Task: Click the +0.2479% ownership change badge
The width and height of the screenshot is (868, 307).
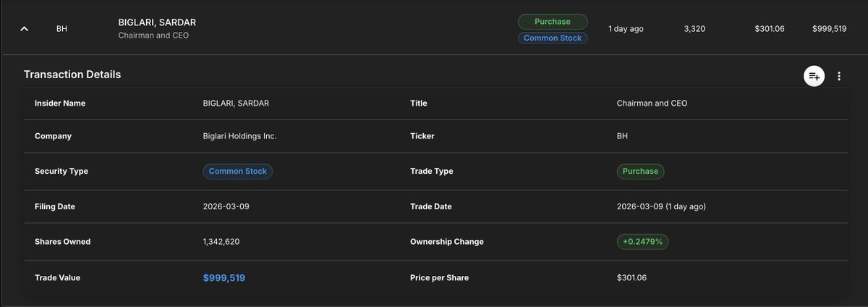Action: [x=643, y=242]
